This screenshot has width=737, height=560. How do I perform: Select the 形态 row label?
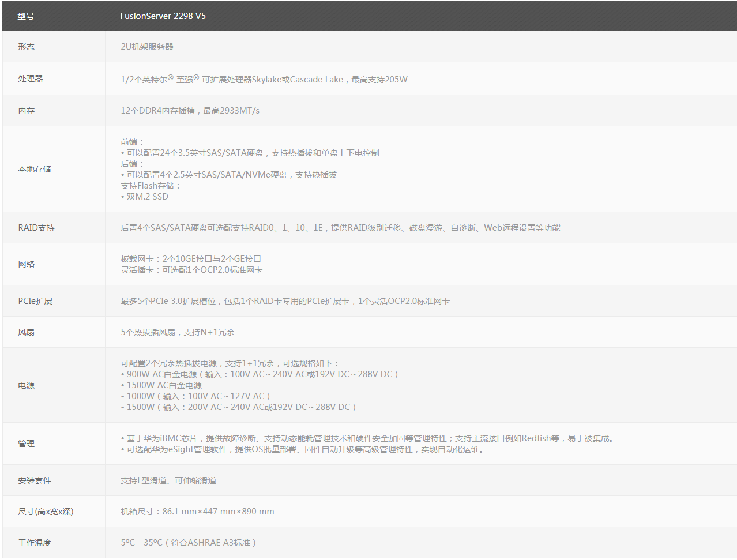tap(26, 47)
